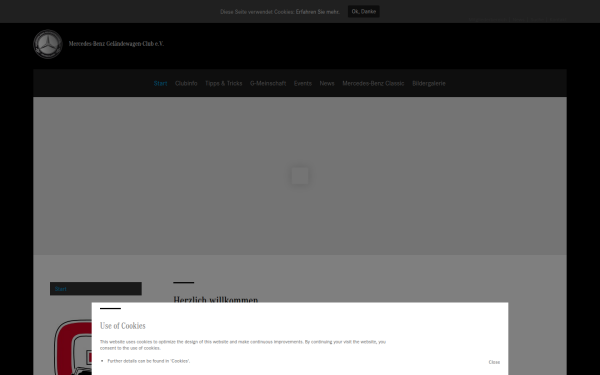600x375 pixels.
Task: Click 'Mercedes-Benz Geländewagen Club e.V.' title text
Action: point(116,44)
